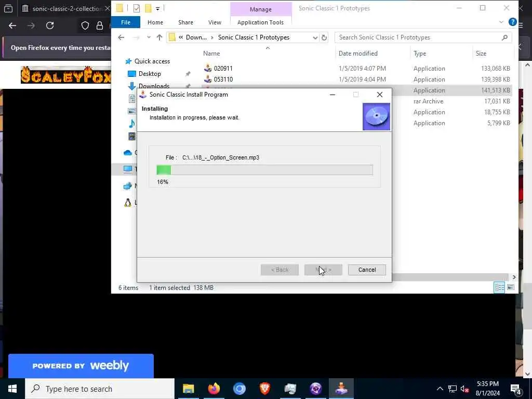Expand the Explorer ribbon chevron
This screenshot has width=532, height=399.
click(x=501, y=22)
